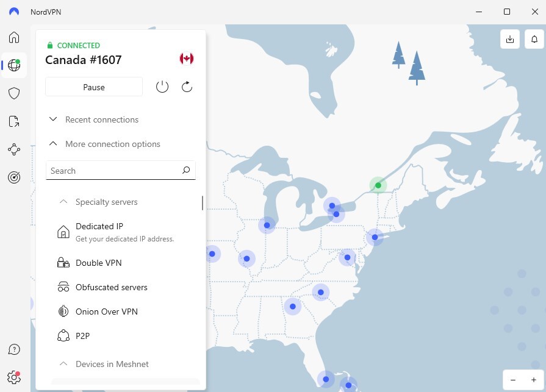Click the Charlotte server map dot
Screen dimensions: 546x392
coord(321,292)
